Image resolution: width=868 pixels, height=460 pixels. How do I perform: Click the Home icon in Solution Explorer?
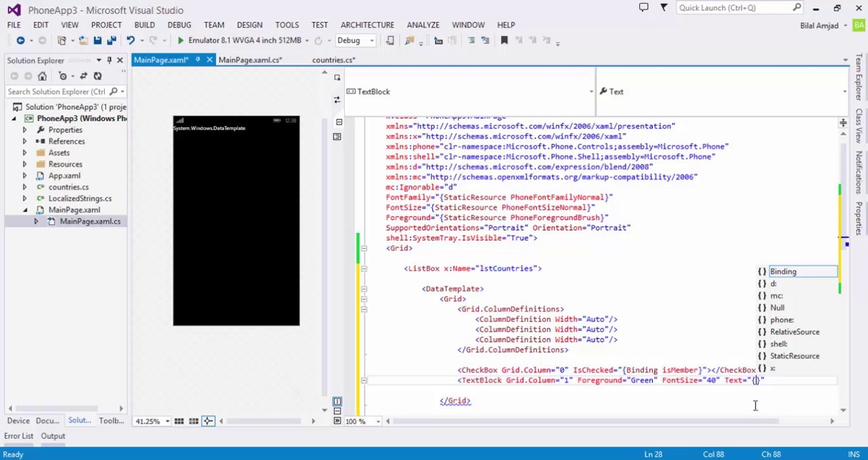(x=42, y=76)
